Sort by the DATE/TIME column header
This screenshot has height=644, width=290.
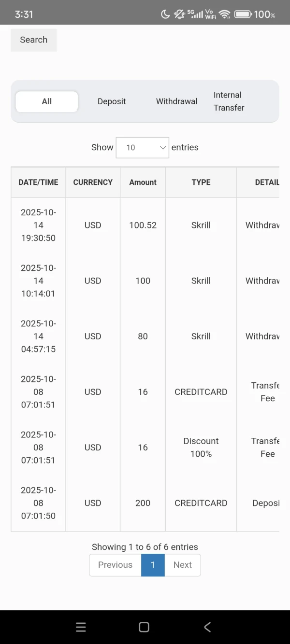(x=38, y=182)
